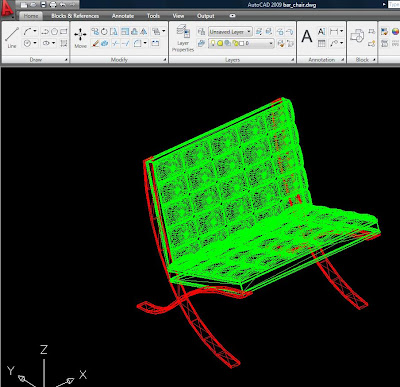The image size is (400, 387).
Task: Expand the Annotation panel arrow
Action: (x=342, y=60)
